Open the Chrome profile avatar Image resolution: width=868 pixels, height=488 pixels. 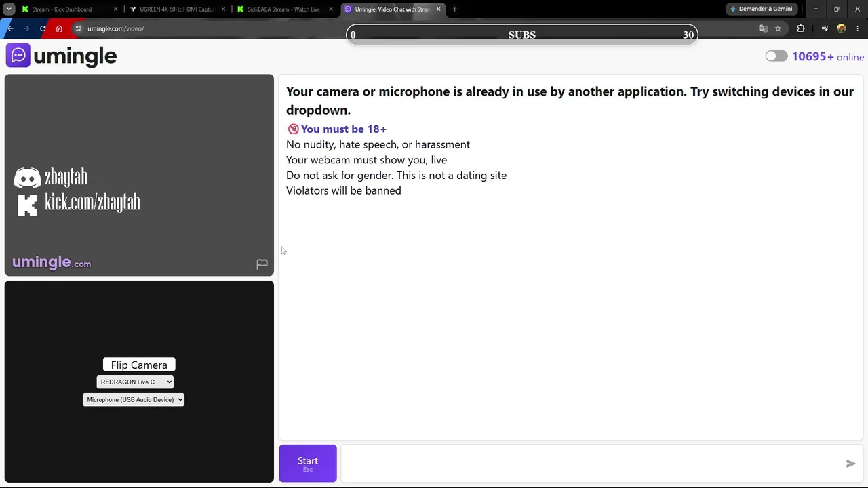pyautogui.click(x=842, y=28)
